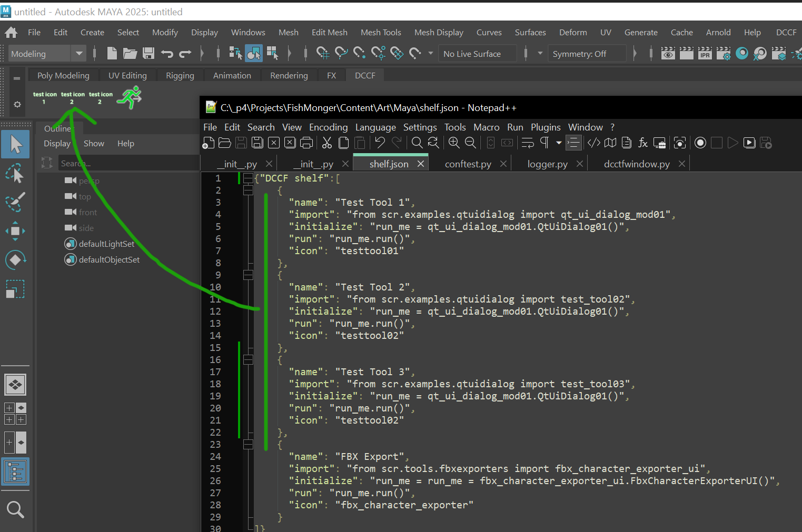Image resolution: width=802 pixels, height=532 pixels.
Task: Click the running man FBX Export shelf icon
Action: tap(130, 98)
